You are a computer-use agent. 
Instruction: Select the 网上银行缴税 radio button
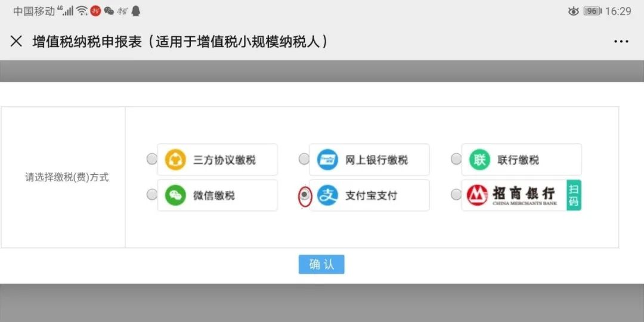(x=304, y=159)
